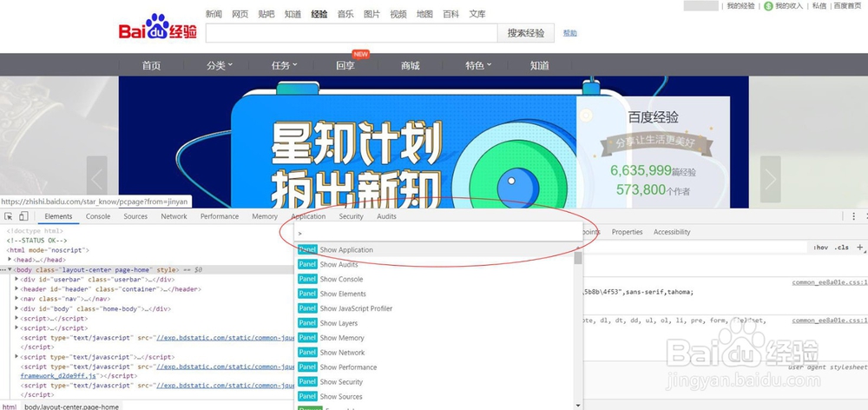
Task: Open the Audits tab
Action: (386, 216)
